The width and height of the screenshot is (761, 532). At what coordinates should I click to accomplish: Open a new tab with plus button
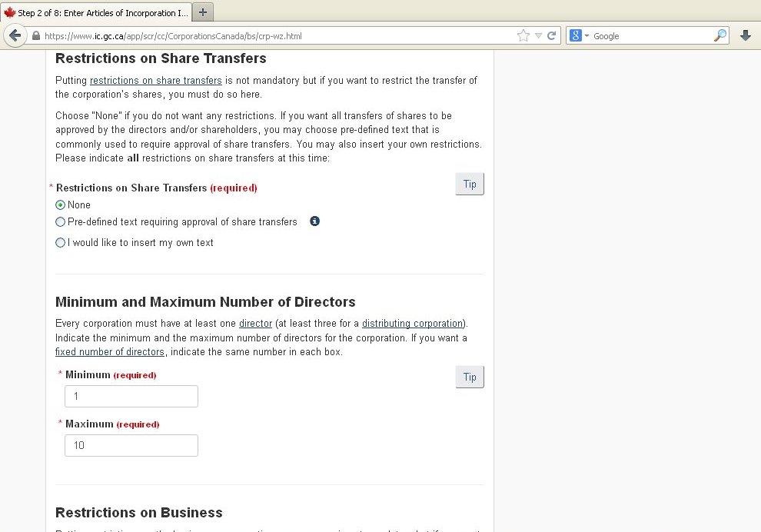pyautogui.click(x=202, y=12)
